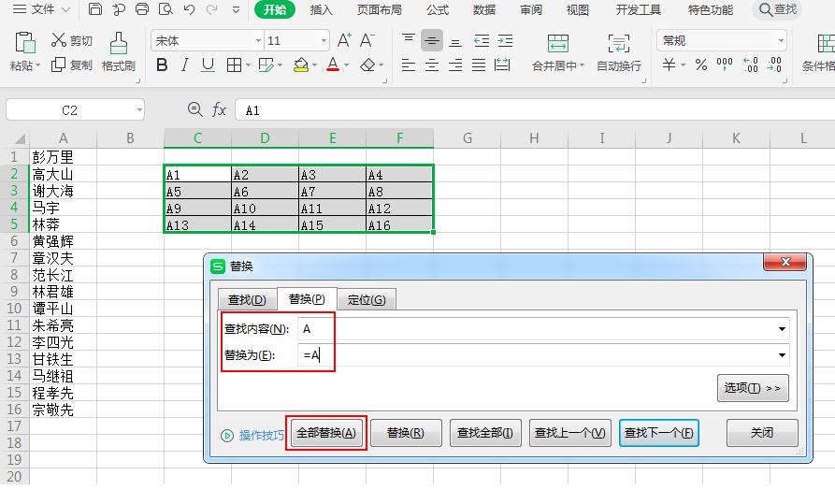Viewport: 835px width, 504px height.
Task: Toggle Underline formatting
Action: click(x=208, y=65)
